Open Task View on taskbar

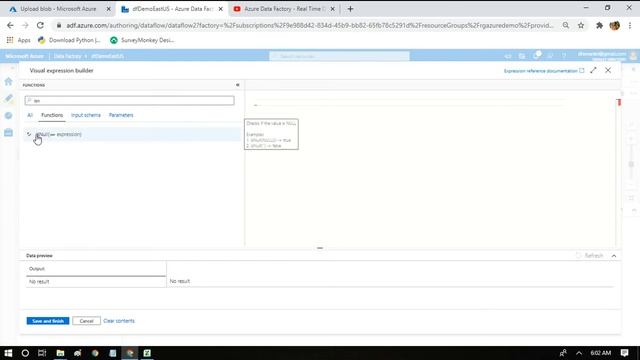tap(42, 353)
